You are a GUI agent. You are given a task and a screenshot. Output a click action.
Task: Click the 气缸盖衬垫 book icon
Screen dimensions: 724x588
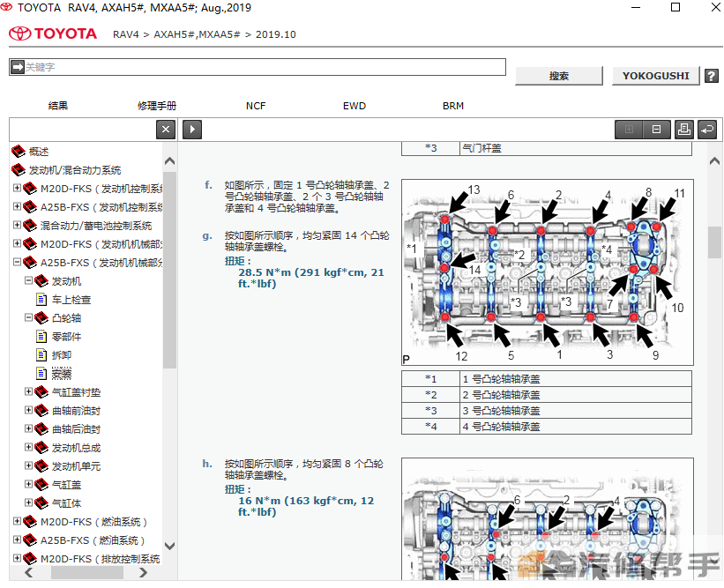tap(41, 391)
